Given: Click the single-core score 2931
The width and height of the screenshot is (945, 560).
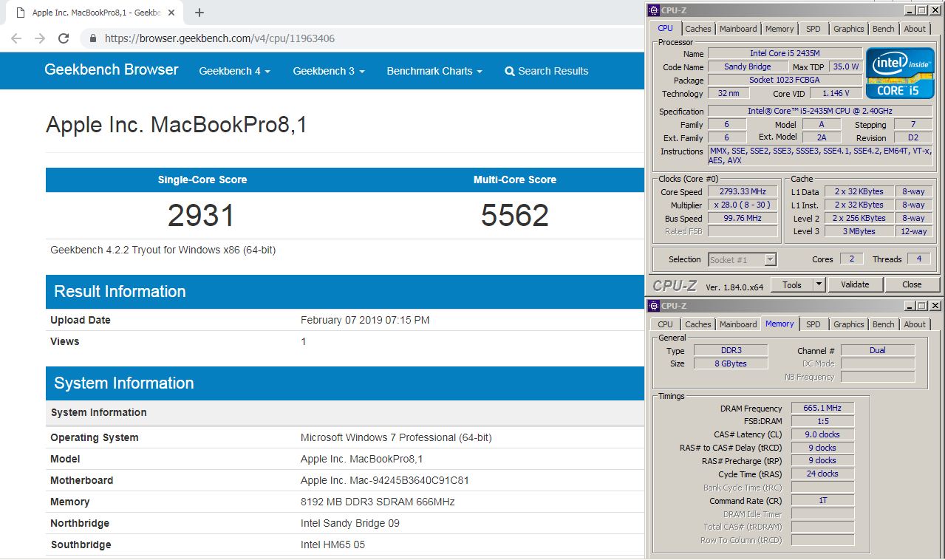Looking at the screenshot, I should (x=201, y=216).
